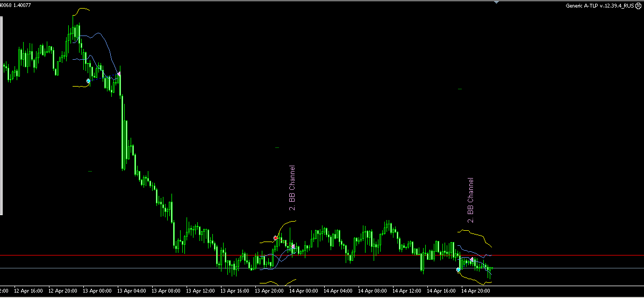The height and width of the screenshot is (298, 644).
Task: Click the Generic A-TLP v.12.39.4_RUS expert label
Action: coord(599,6)
